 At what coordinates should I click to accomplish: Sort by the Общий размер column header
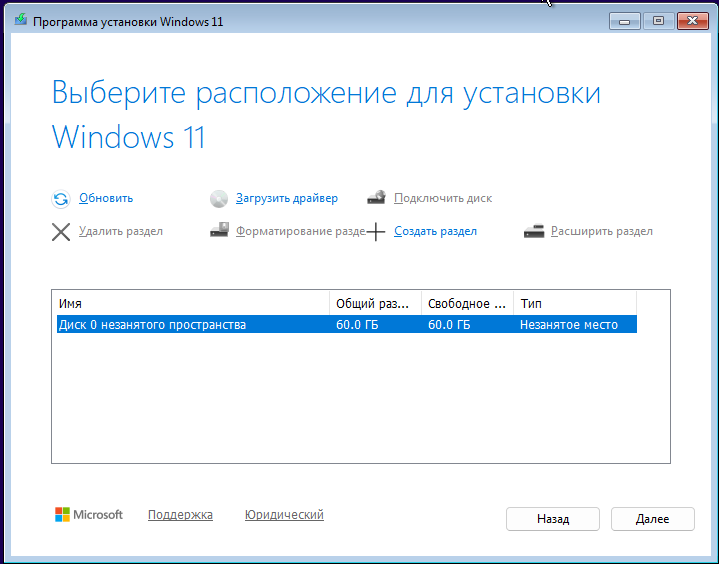(375, 304)
